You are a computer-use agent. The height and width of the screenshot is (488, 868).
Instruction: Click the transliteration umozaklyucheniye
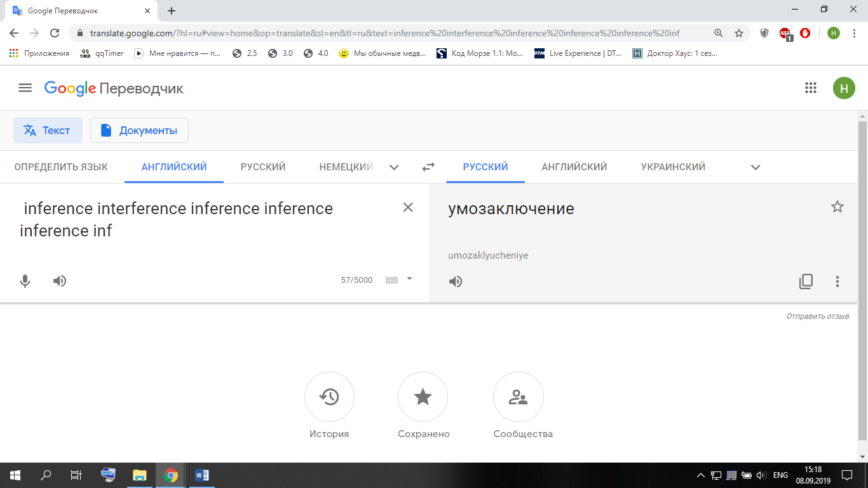tap(488, 255)
